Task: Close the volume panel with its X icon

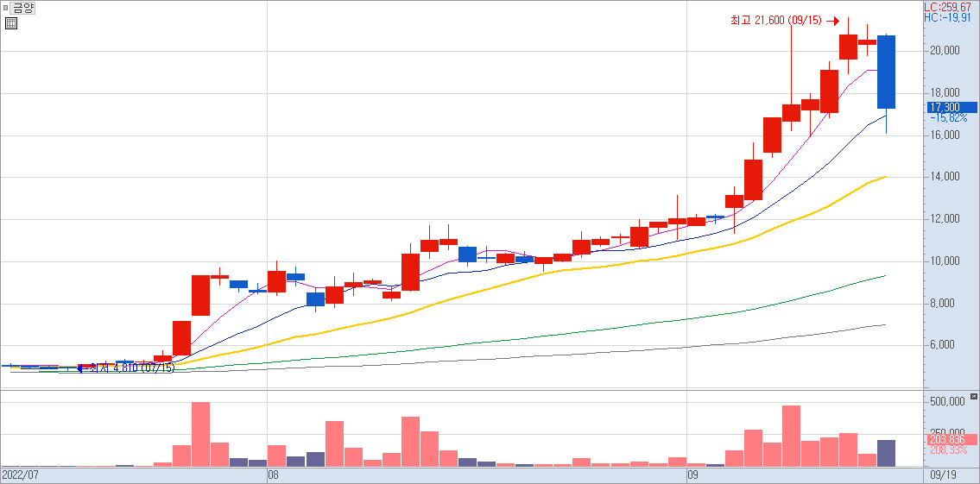Action: tap(973, 397)
